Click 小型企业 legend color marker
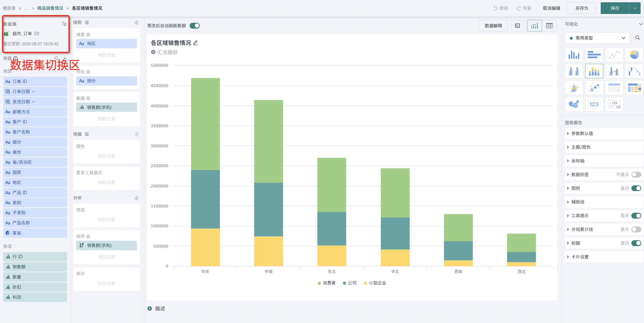The width and height of the screenshot is (644, 323). 365,283
